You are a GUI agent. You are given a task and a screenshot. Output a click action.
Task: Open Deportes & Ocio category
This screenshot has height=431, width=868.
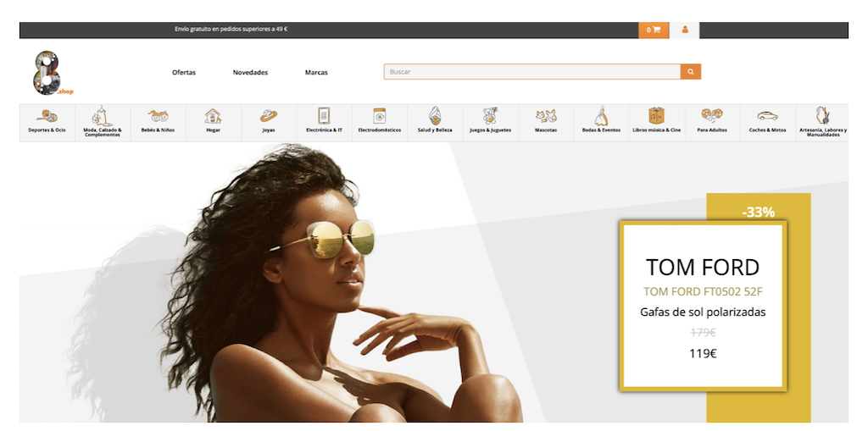point(47,122)
